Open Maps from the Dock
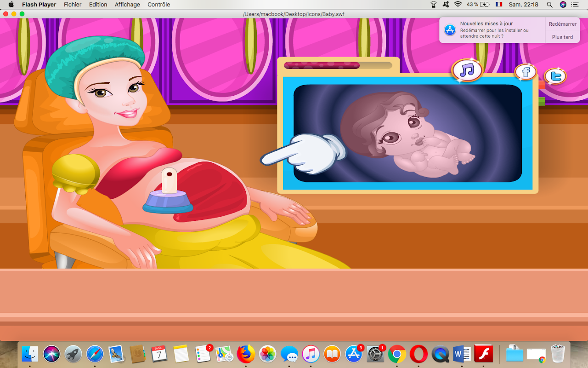Screen dimensions: 588x368 pyautogui.click(x=224, y=354)
